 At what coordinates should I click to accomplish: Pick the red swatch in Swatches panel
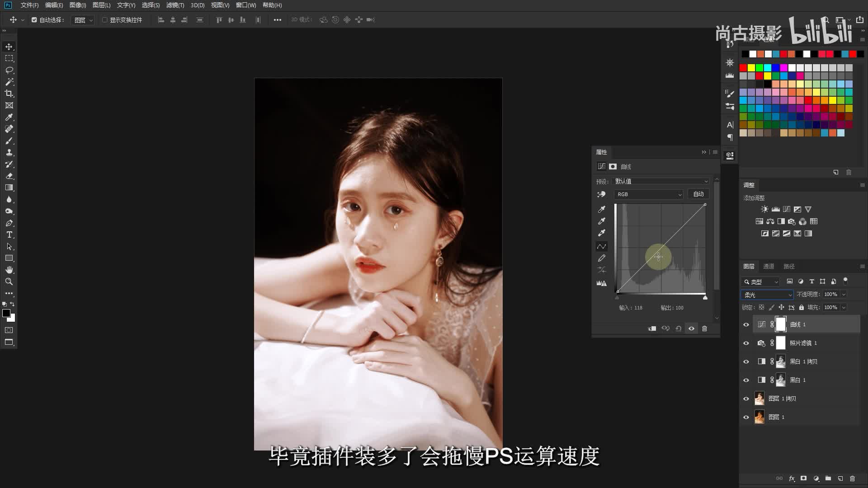tap(743, 68)
